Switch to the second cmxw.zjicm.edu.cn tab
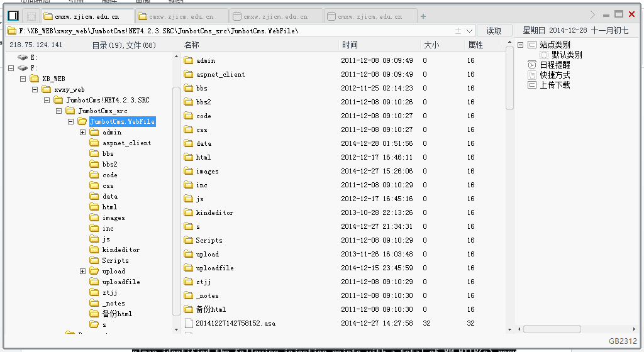This screenshot has width=644, height=352. point(182,16)
